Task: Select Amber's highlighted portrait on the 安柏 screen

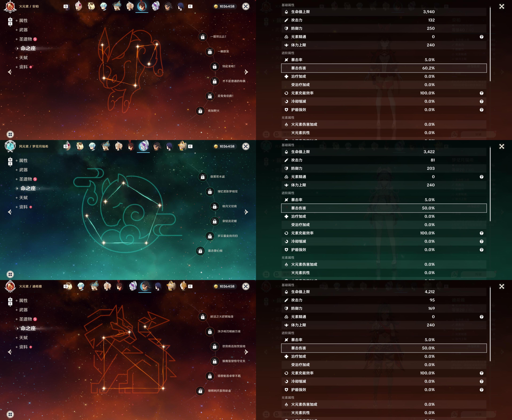Action: coord(142,6)
